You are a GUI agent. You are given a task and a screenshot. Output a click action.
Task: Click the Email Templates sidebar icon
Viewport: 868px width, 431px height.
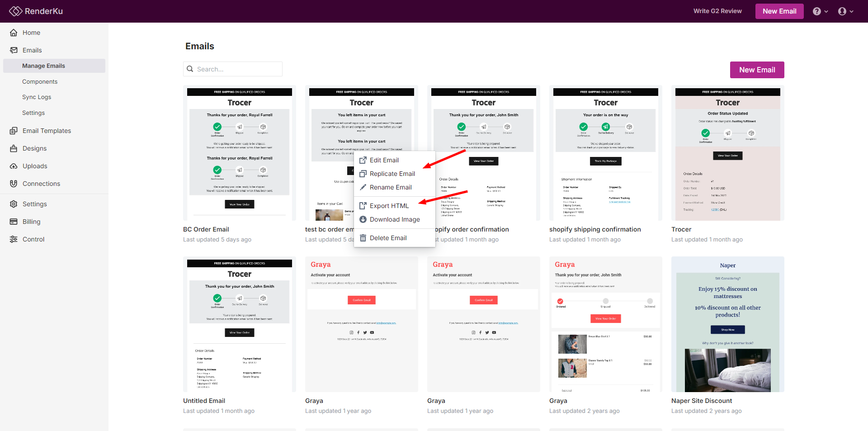point(14,131)
